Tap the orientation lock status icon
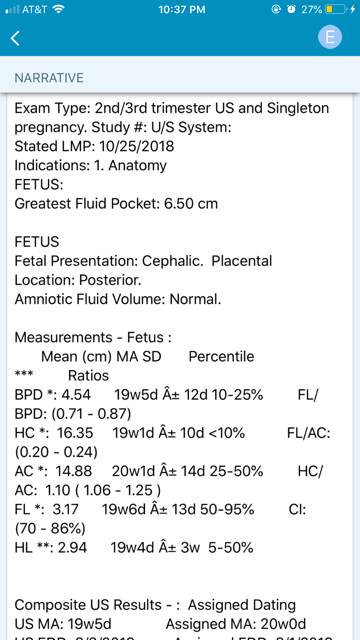The image size is (360, 640). [276, 9]
